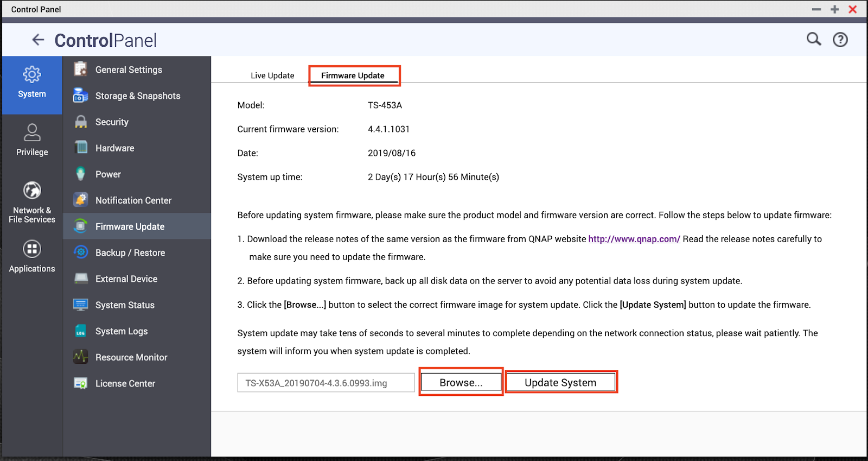Open Notification Center in sidebar
The image size is (868, 461).
133,200
